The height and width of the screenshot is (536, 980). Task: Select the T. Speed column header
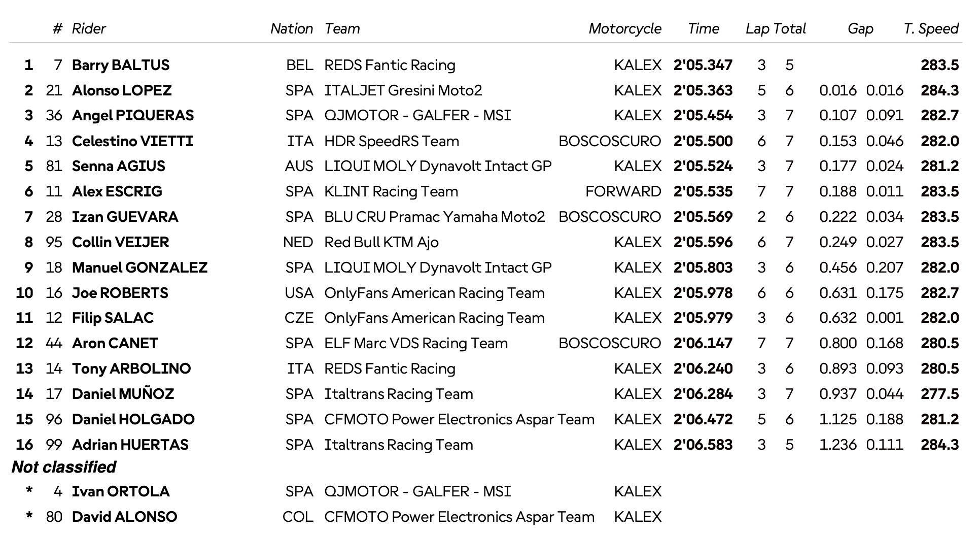931,28
